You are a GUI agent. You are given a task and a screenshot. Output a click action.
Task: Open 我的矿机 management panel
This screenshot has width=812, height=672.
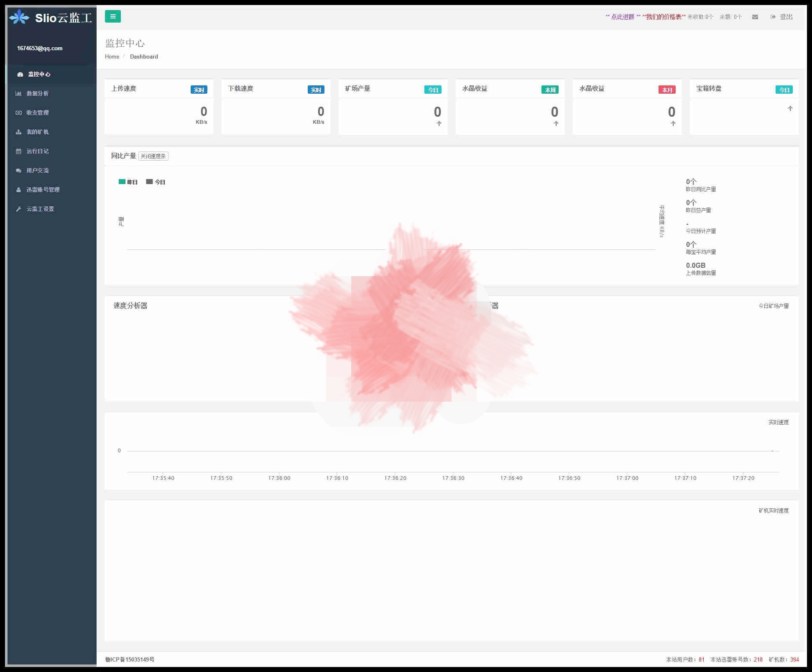[x=36, y=131]
